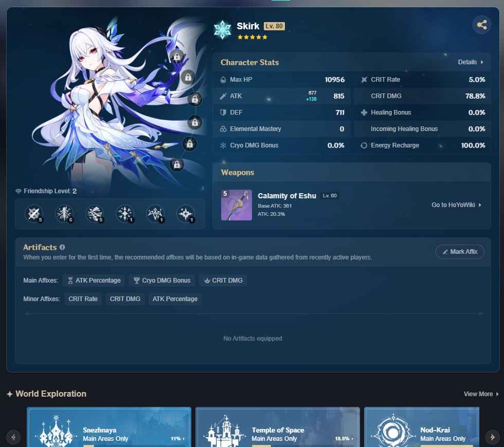The image size is (504, 447).
Task: Select the passive talent with four-arrow star icon
Action: tap(124, 214)
